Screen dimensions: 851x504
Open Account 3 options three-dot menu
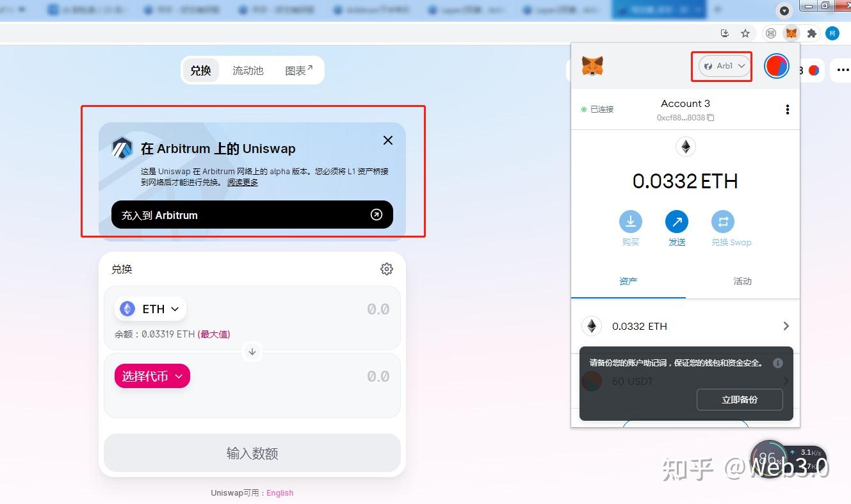(x=788, y=109)
